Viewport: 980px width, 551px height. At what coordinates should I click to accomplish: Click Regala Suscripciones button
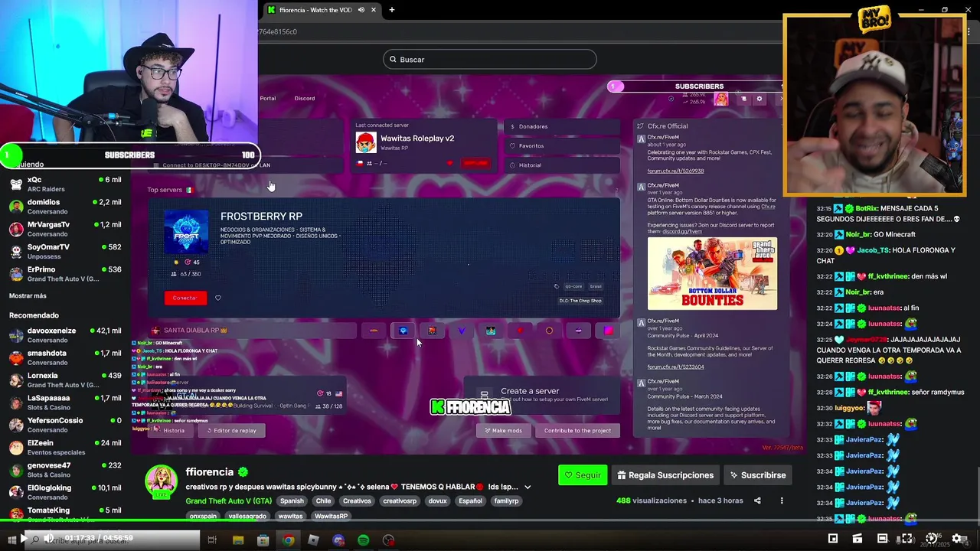tap(665, 475)
